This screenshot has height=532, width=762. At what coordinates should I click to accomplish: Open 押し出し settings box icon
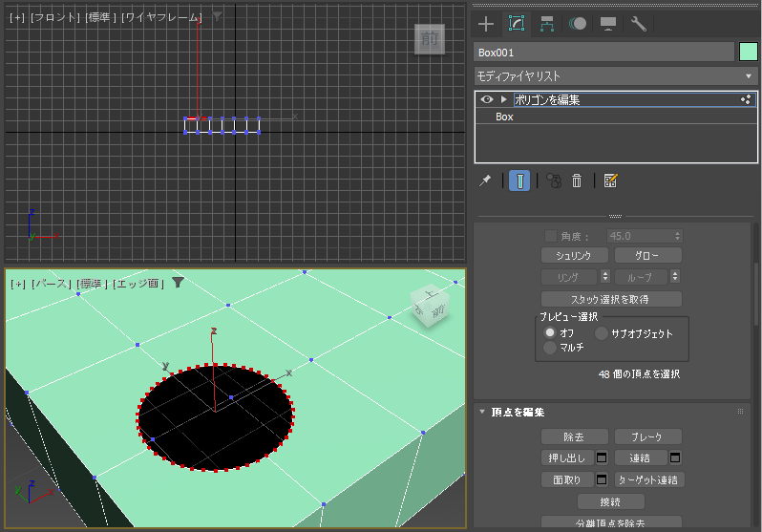tap(602, 458)
